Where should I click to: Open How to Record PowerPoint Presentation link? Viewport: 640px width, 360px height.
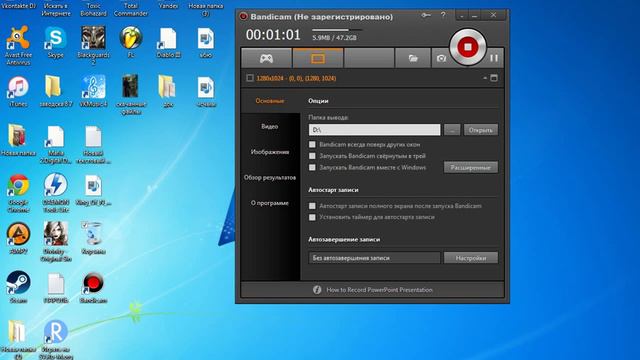(379, 290)
